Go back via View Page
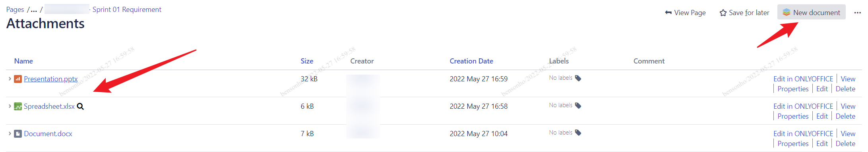868x152 pixels. click(685, 13)
